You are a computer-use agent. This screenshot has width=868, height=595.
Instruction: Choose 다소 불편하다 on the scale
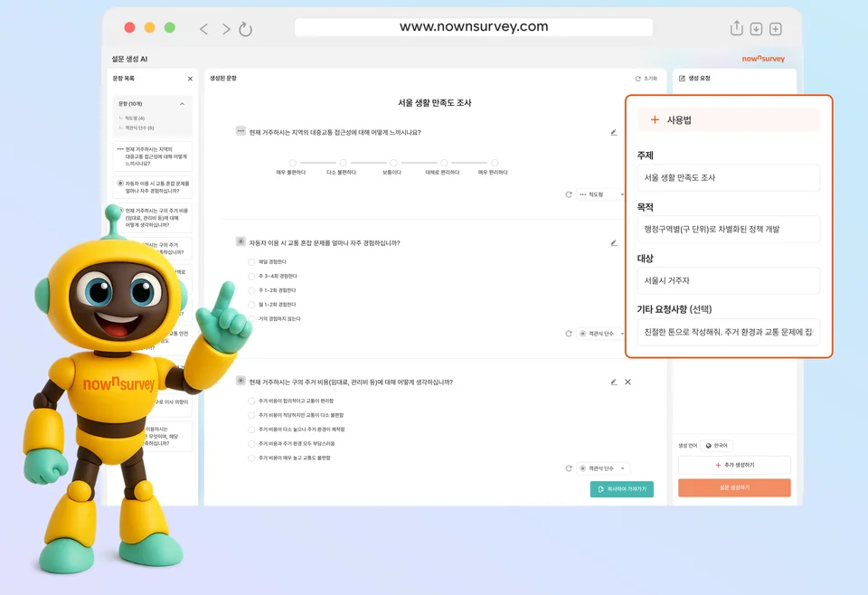[344, 163]
